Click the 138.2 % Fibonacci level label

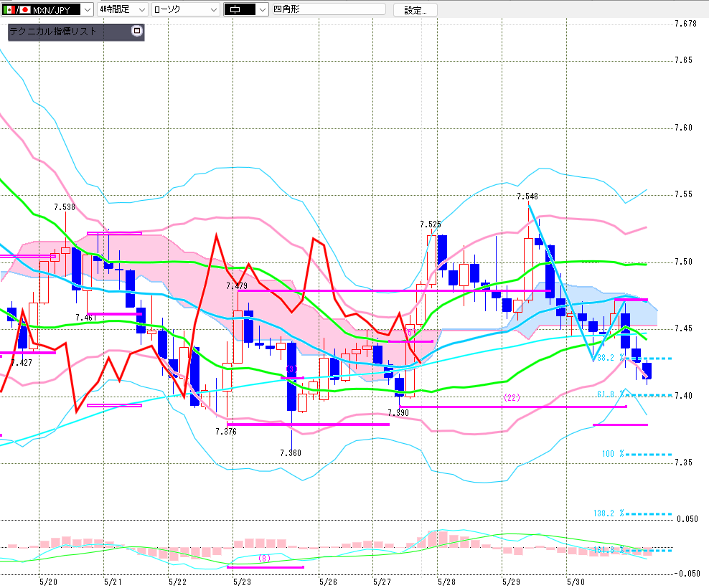pos(609,513)
